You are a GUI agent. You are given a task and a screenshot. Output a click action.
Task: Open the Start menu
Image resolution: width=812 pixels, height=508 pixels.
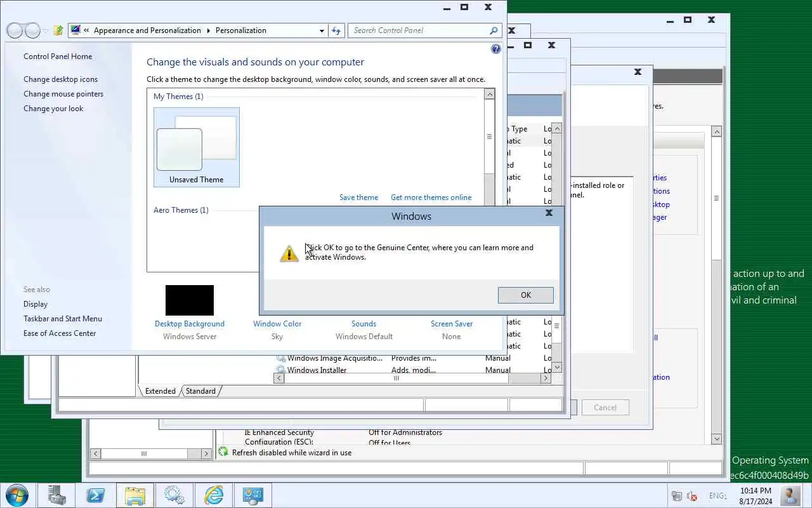pyautogui.click(x=16, y=495)
